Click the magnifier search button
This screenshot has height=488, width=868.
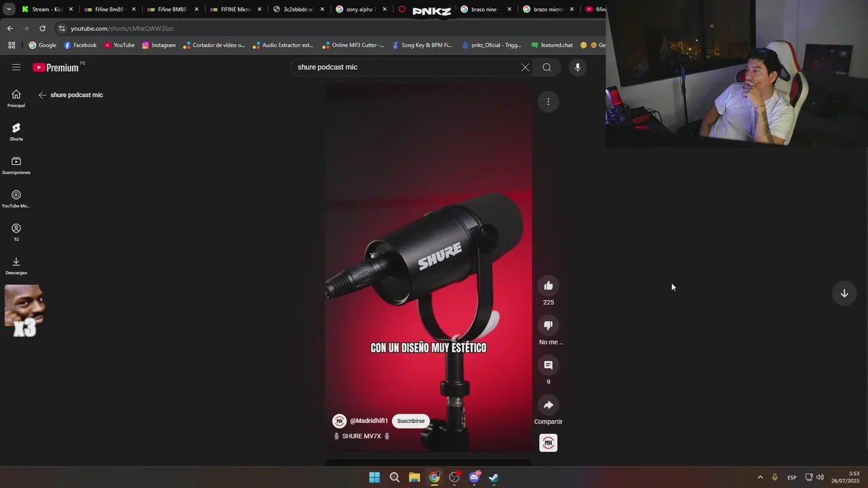[547, 67]
